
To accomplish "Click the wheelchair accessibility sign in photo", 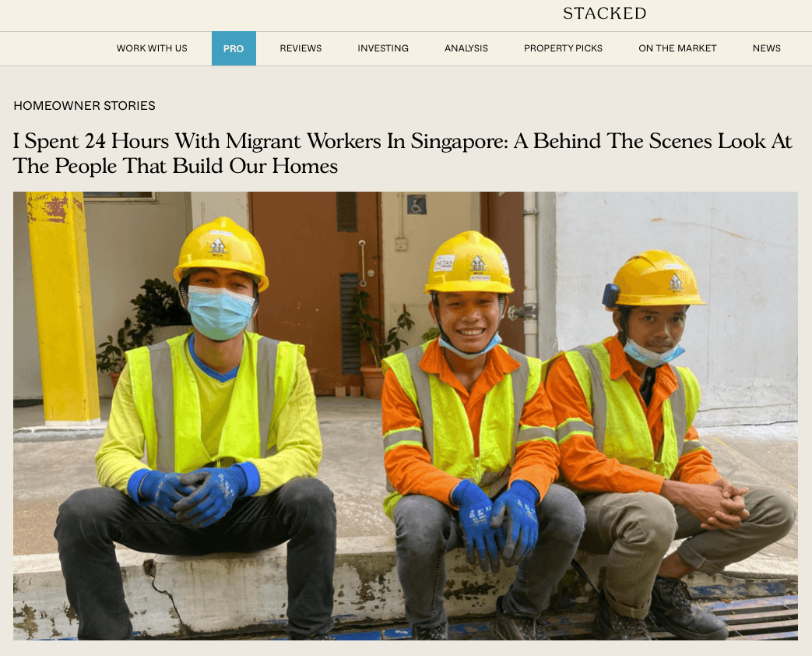I will [x=417, y=204].
